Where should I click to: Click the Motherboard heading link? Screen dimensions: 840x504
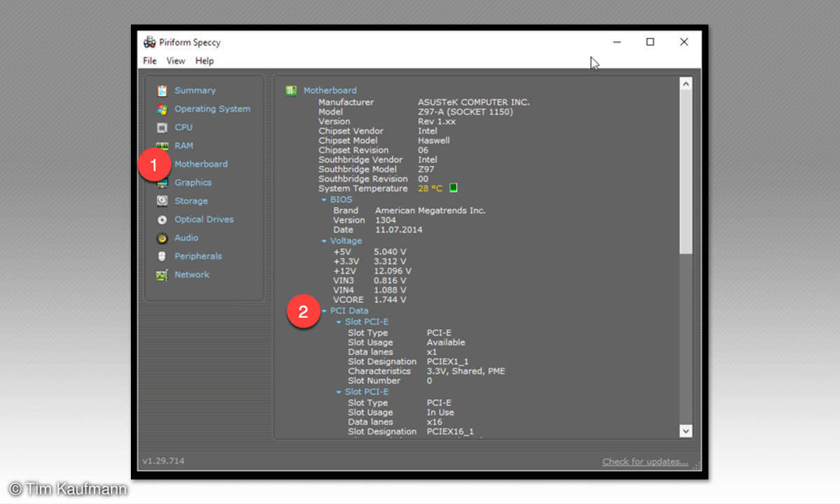click(x=330, y=90)
